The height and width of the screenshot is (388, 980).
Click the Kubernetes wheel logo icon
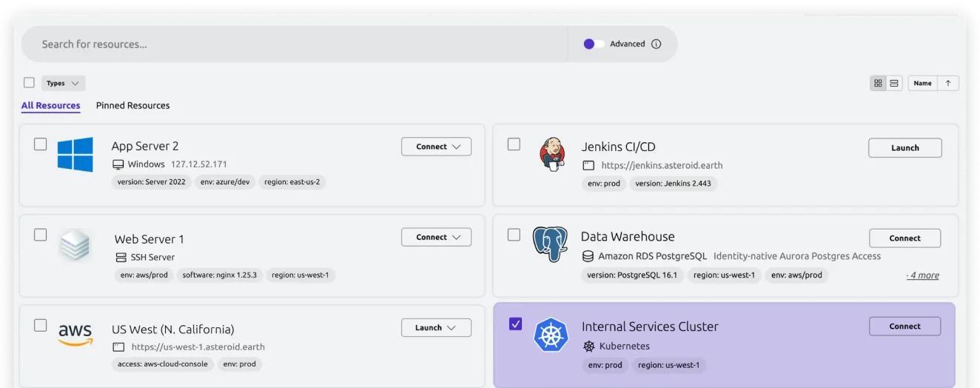pos(550,335)
